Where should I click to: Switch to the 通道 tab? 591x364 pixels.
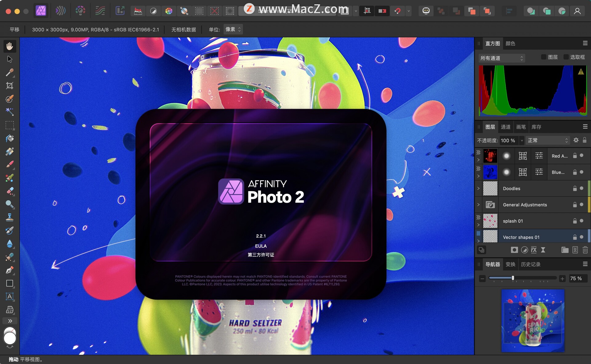(x=505, y=127)
